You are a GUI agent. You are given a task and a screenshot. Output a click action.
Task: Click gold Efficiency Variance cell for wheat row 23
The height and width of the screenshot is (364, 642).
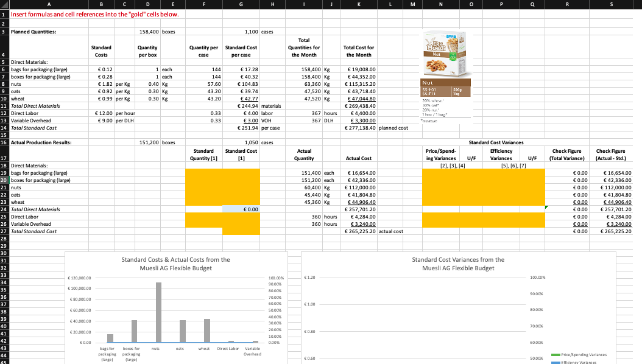click(x=501, y=202)
